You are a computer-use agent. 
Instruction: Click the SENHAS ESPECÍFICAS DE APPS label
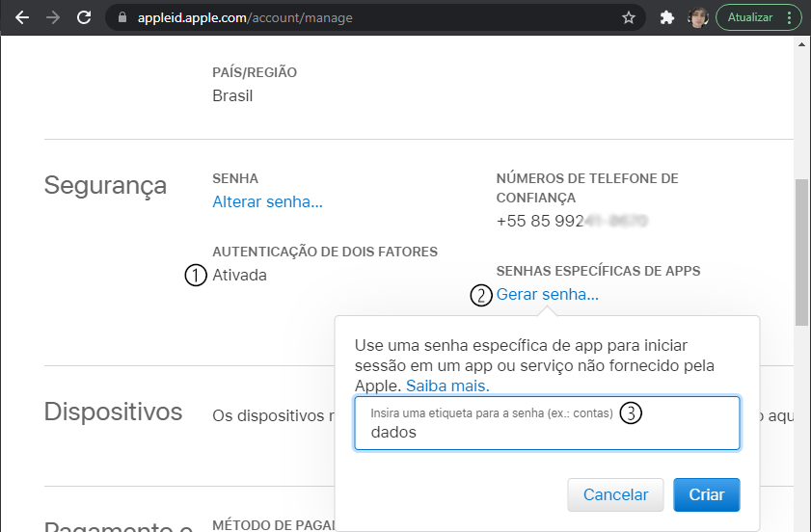(598, 271)
